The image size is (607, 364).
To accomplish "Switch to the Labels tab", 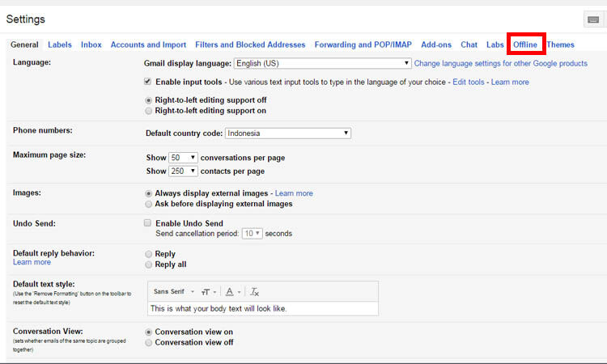I will coord(60,44).
